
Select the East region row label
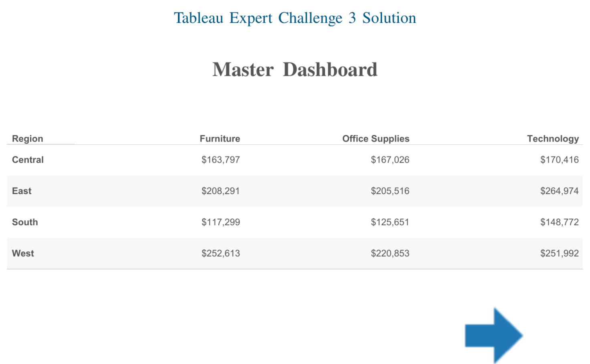click(x=22, y=191)
